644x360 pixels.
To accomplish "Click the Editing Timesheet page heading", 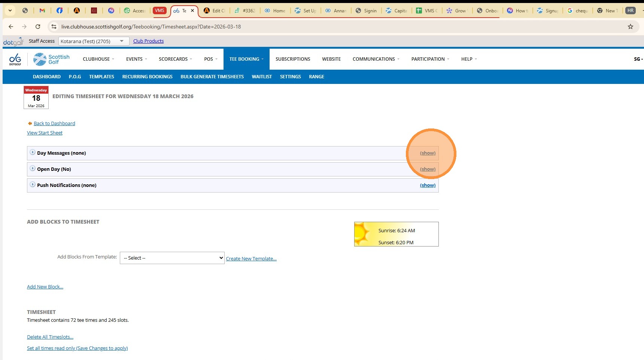I will pyautogui.click(x=123, y=96).
